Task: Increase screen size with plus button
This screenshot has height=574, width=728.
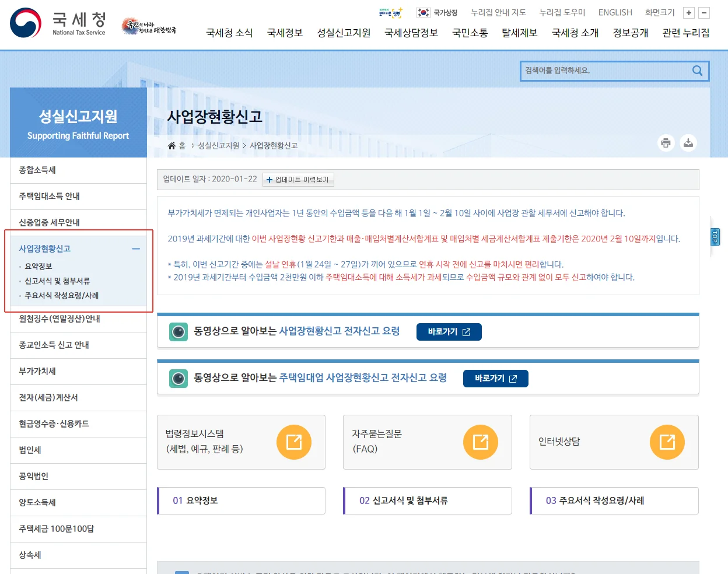Action: pos(689,13)
